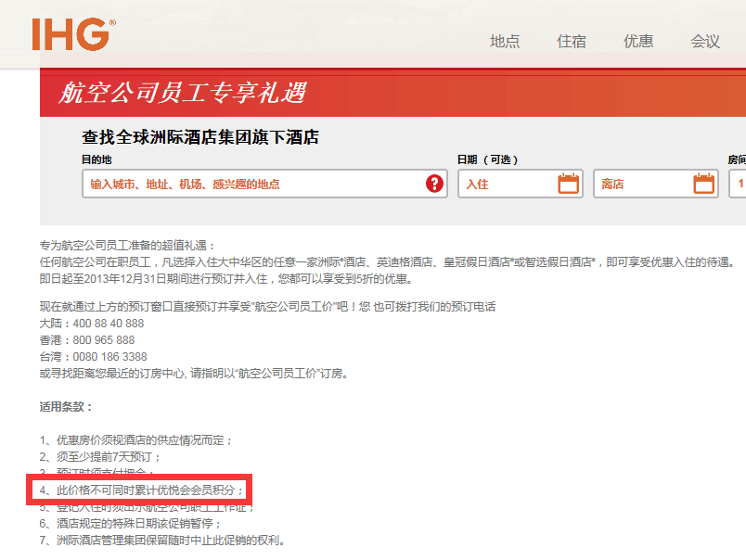The width and height of the screenshot is (746, 560).
Task: Open the 地点 menu
Action: [x=505, y=42]
